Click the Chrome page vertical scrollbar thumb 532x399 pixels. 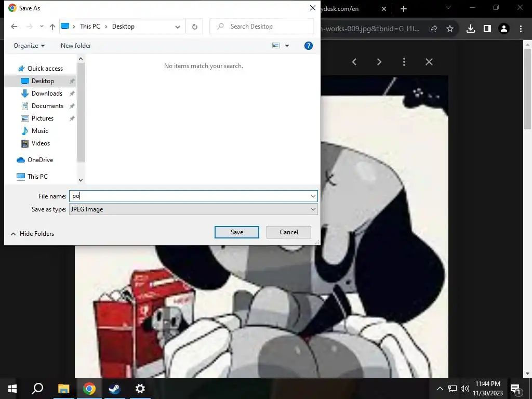pyautogui.click(x=527, y=89)
